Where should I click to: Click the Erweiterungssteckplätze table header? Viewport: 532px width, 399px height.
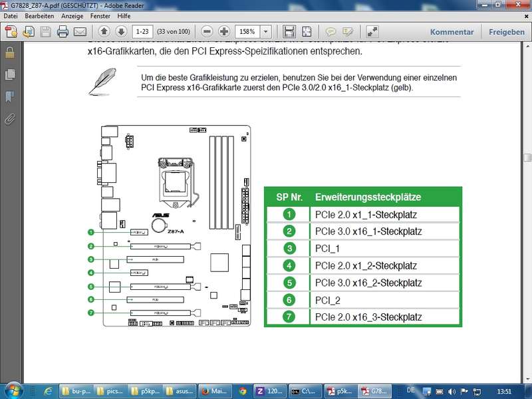click(x=368, y=197)
